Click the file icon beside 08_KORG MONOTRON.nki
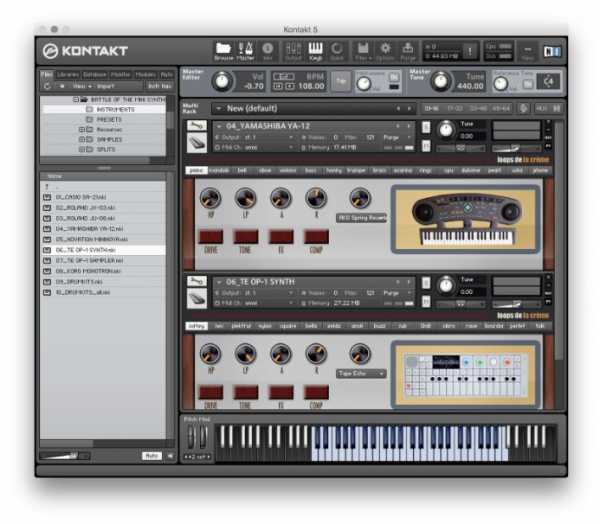This screenshot has height=524, width=600. pos(47,271)
